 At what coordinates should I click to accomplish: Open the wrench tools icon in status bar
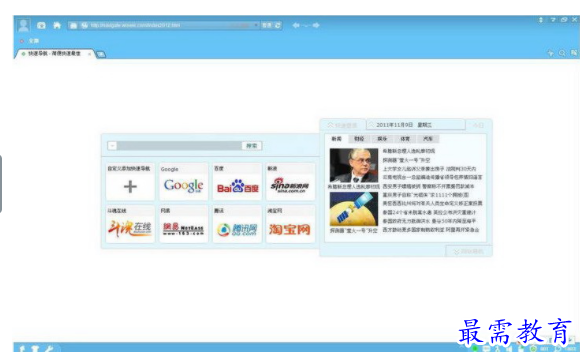[x=49, y=348]
